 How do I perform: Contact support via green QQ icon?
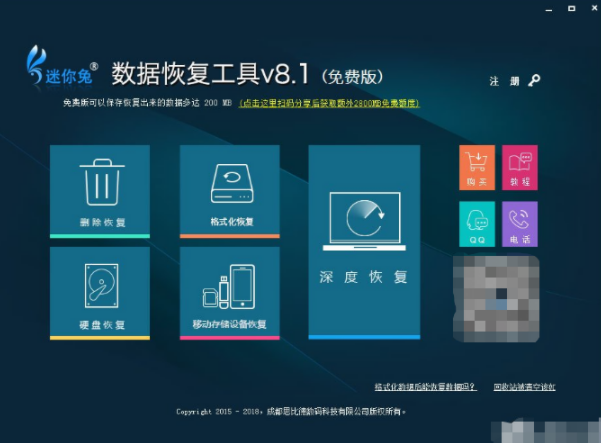[477, 224]
